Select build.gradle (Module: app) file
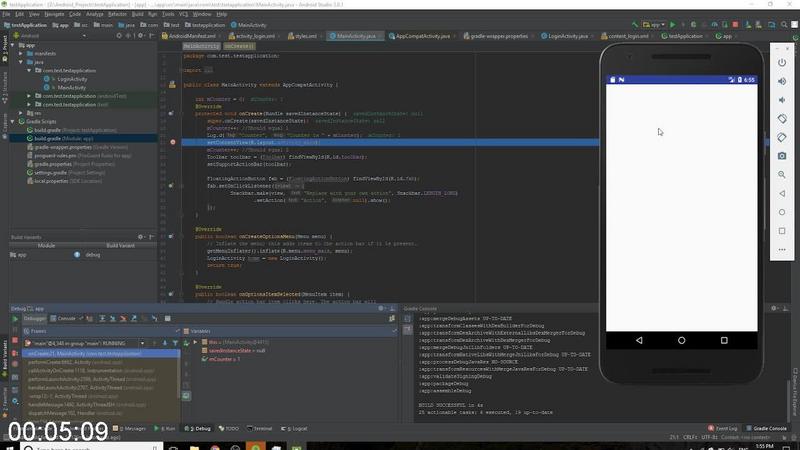The image size is (800, 450). (64, 138)
